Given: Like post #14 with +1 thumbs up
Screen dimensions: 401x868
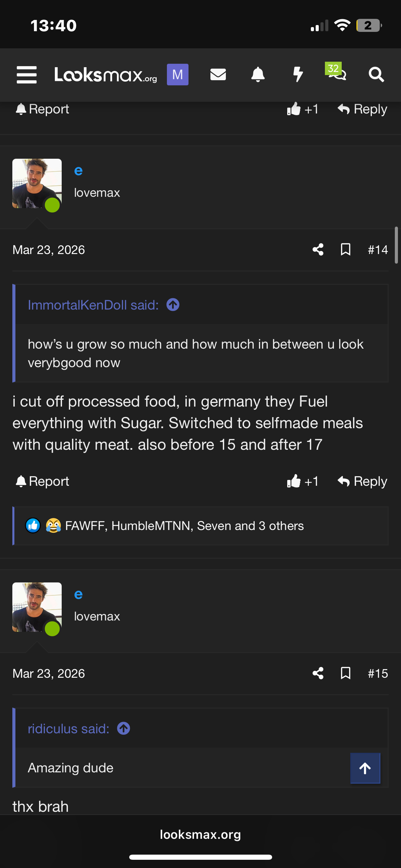Looking at the screenshot, I should pos(303,481).
